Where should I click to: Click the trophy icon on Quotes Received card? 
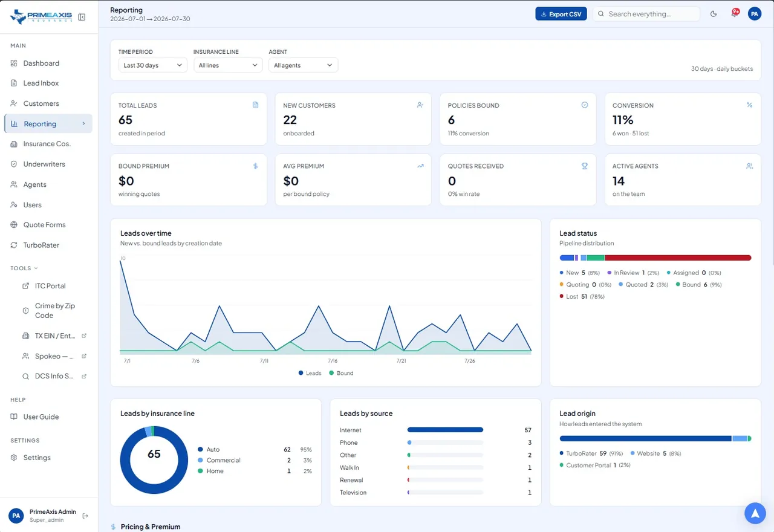pos(585,166)
